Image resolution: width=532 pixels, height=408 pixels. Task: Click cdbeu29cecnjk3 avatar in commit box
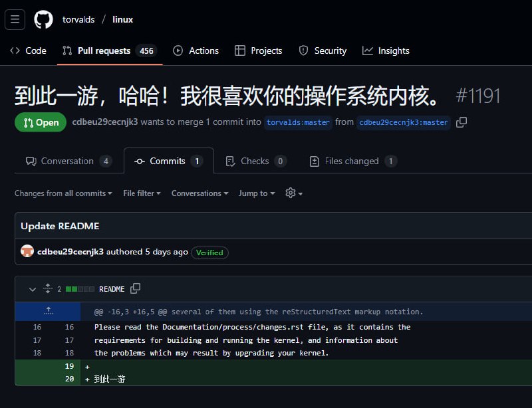27,251
